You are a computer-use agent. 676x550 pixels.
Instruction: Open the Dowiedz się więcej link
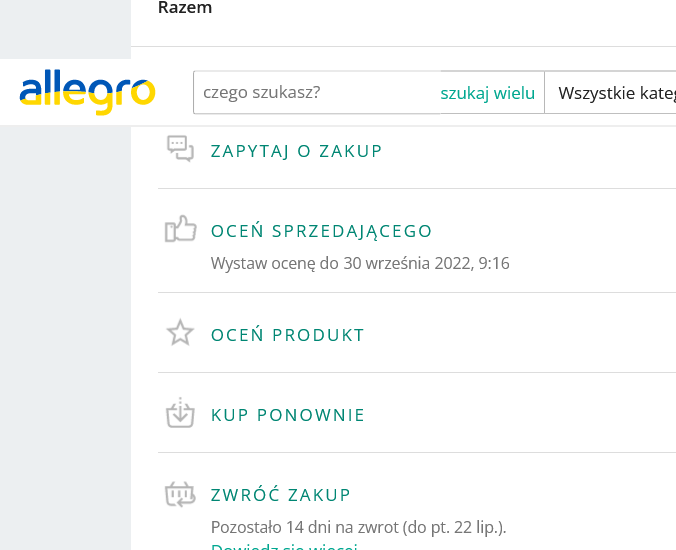click(283, 546)
